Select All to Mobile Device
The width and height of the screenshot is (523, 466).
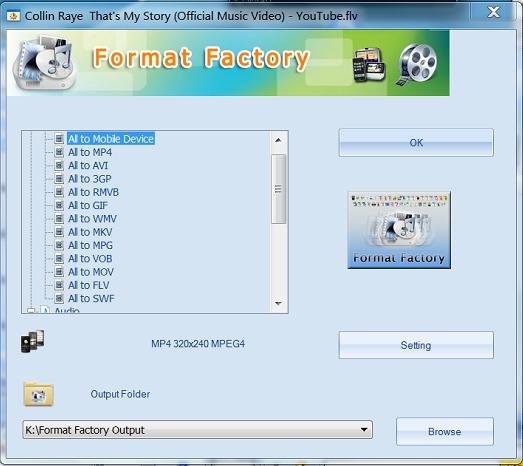pyautogui.click(x=111, y=139)
